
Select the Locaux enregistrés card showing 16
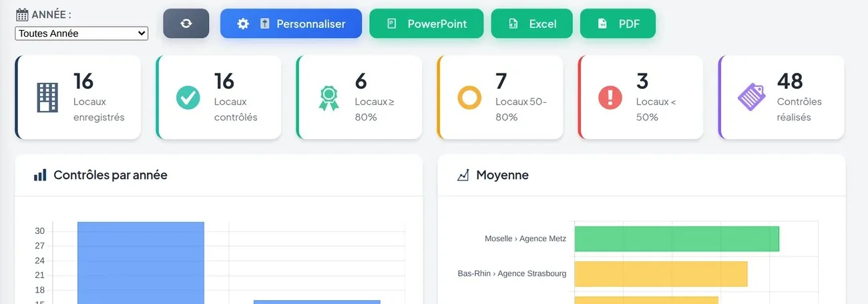pyautogui.click(x=78, y=97)
